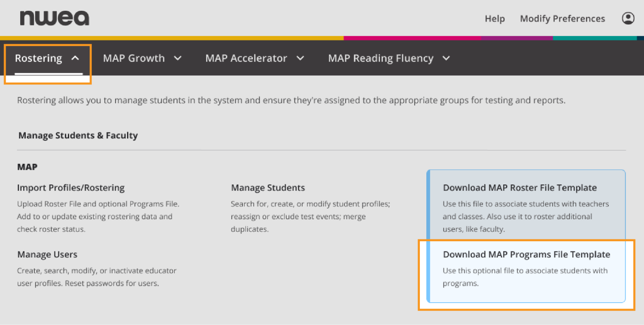Viewport: 644px width, 325px height.
Task: Open Manage Students
Action: (x=268, y=187)
